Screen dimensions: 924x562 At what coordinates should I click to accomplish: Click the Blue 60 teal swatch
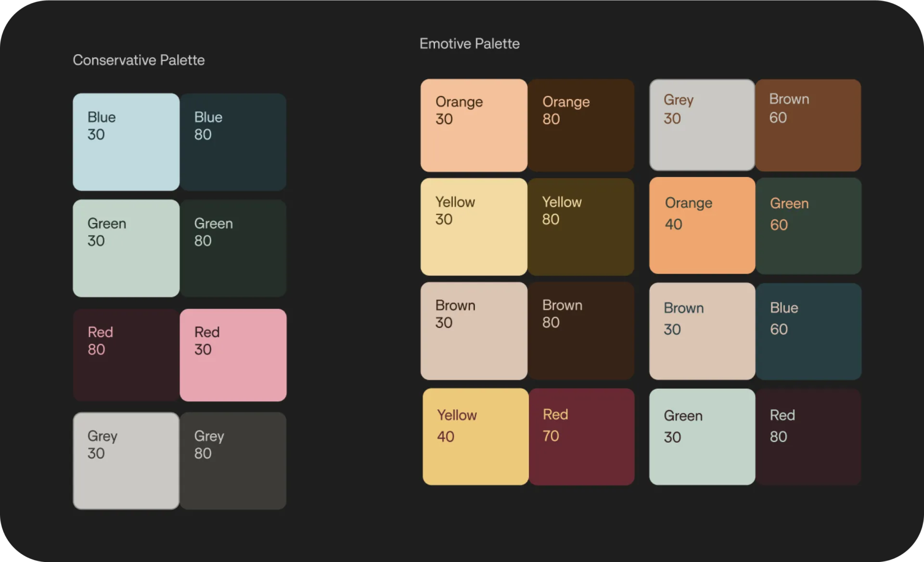pyautogui.click(x=808, y=331)
